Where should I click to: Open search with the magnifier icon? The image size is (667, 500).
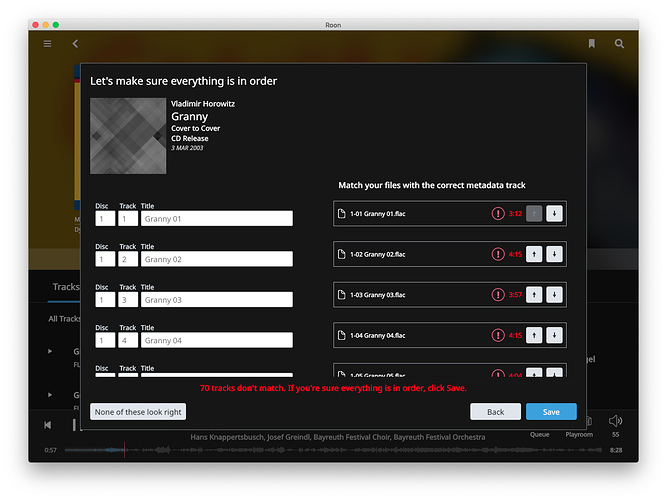pyautogui.click(x=619, y=44)
